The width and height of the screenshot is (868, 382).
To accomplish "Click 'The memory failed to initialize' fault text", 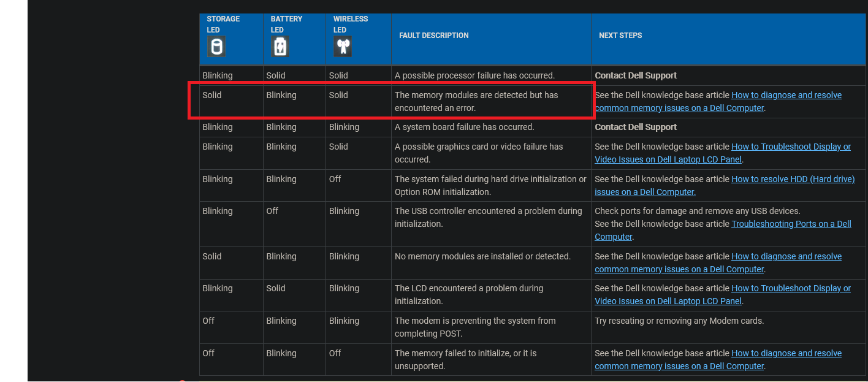I will pos(466,360).
